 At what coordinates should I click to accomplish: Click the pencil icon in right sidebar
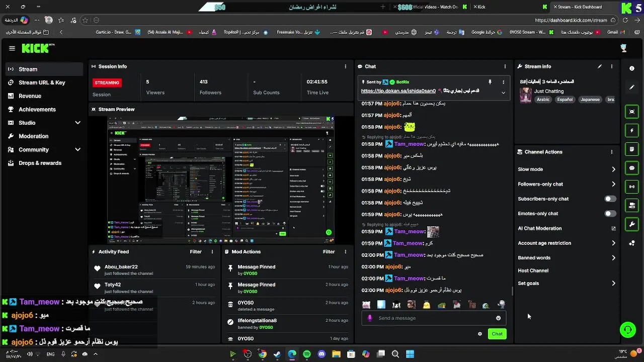pos(632,87)
